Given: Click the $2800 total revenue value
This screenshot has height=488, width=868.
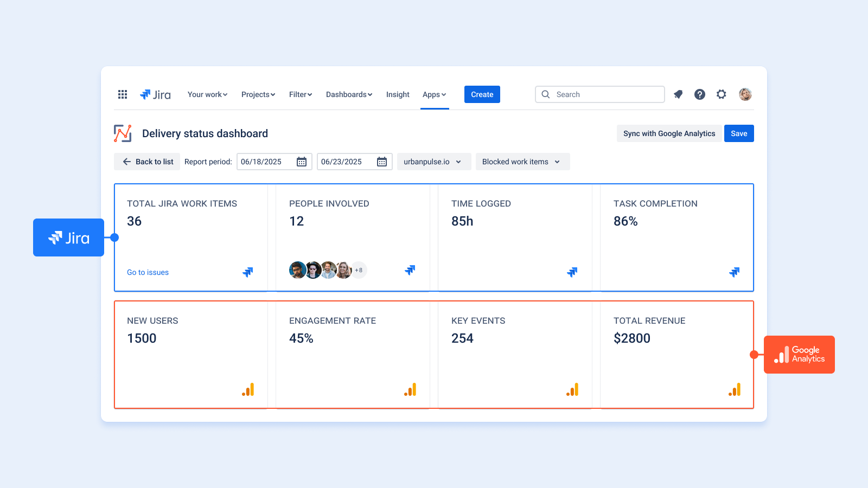Looking at the screenshot, I should coord(632,338).
